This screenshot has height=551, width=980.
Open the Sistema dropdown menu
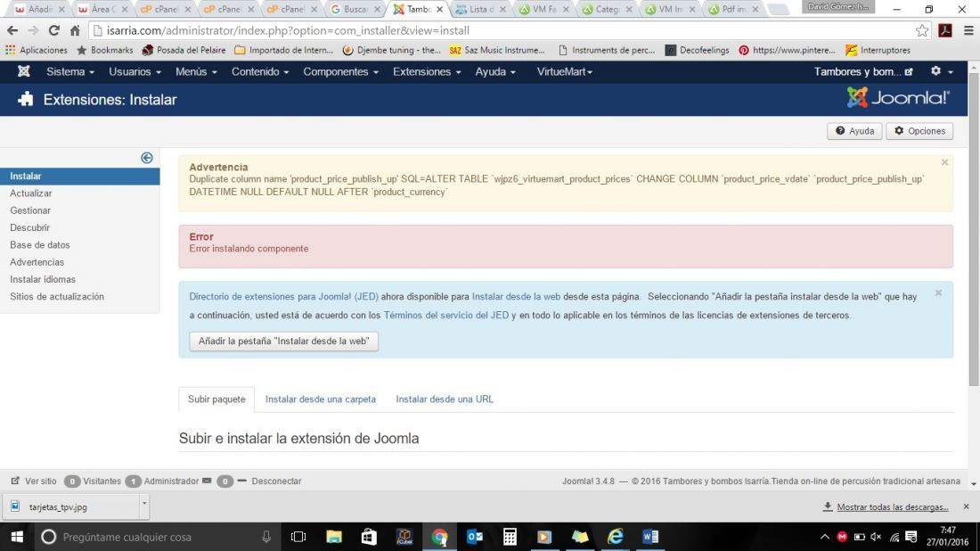70,71
